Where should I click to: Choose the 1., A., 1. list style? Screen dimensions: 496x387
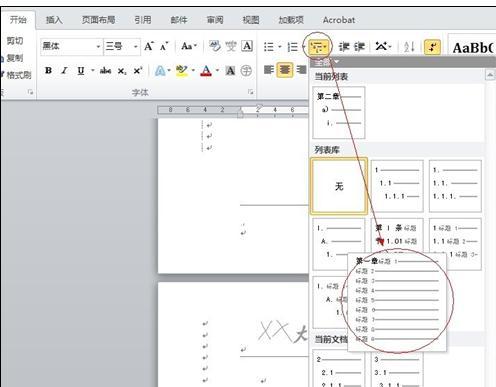tap(339, 244)
